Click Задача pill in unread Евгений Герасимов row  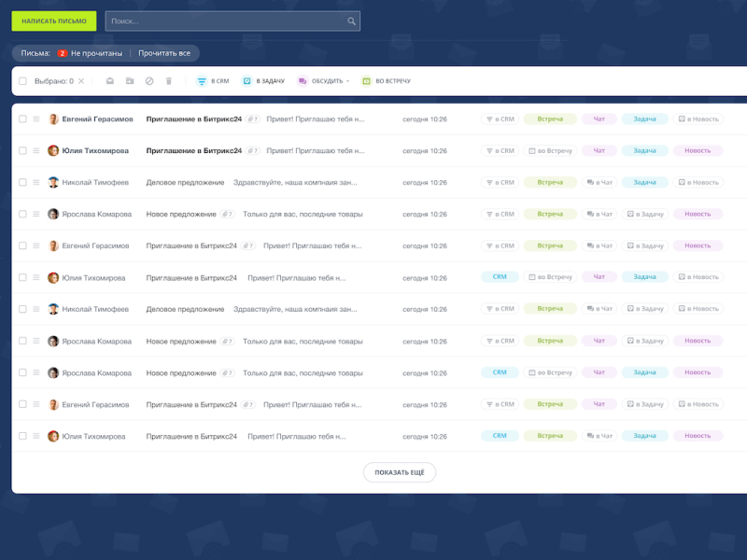pos(644,119)
